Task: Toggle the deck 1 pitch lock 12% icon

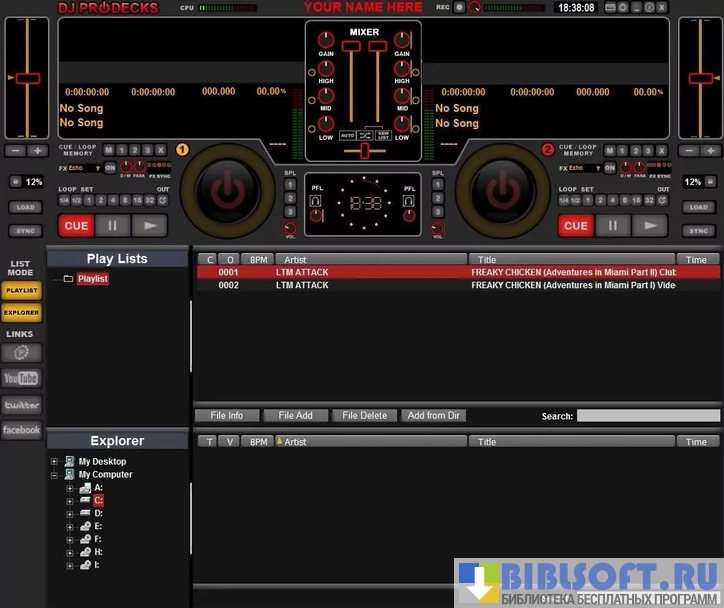Action: pos(16,182)
